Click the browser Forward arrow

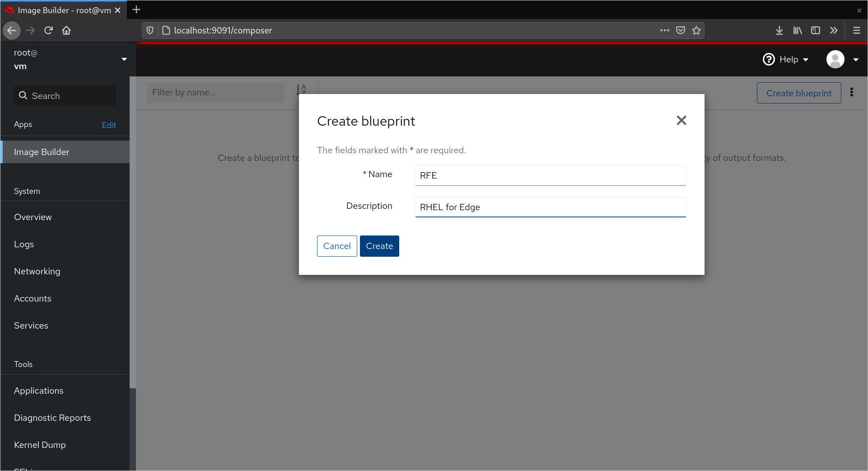tap(30, 30)
